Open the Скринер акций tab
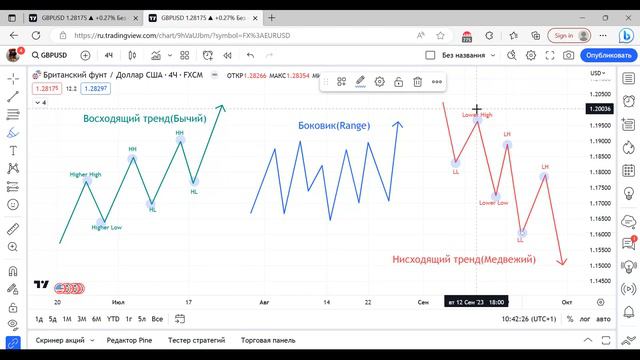This screenshot has height=360, width=640. [60, 340]
